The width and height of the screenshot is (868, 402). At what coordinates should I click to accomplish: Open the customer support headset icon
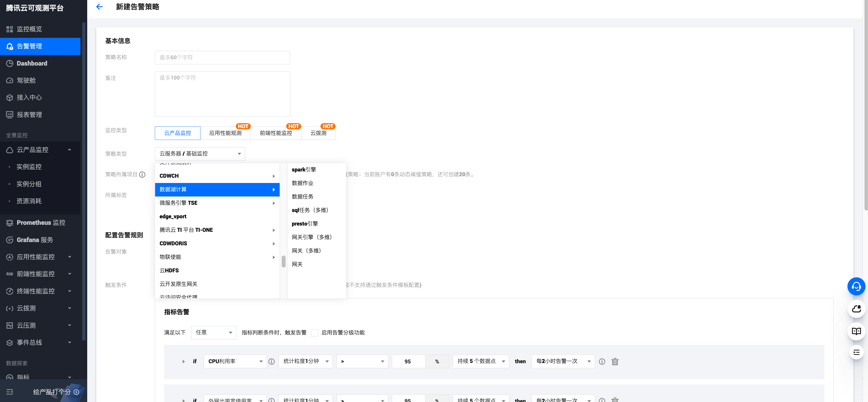click(856, 287)
